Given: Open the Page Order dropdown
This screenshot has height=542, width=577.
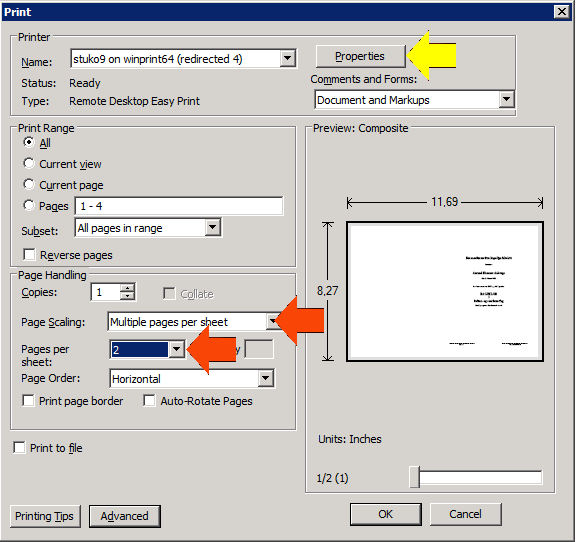Looking at the screenshot, I should [265, 378].
